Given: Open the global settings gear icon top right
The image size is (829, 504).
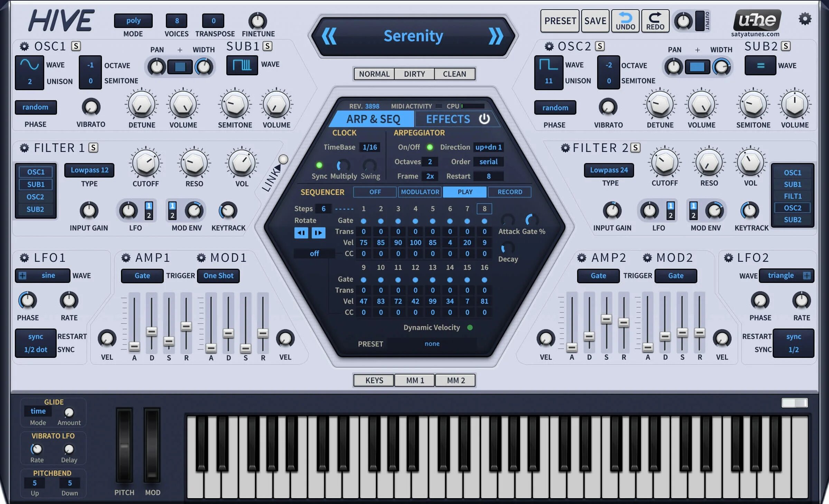Looking at the screenshot, I should 806,20.
